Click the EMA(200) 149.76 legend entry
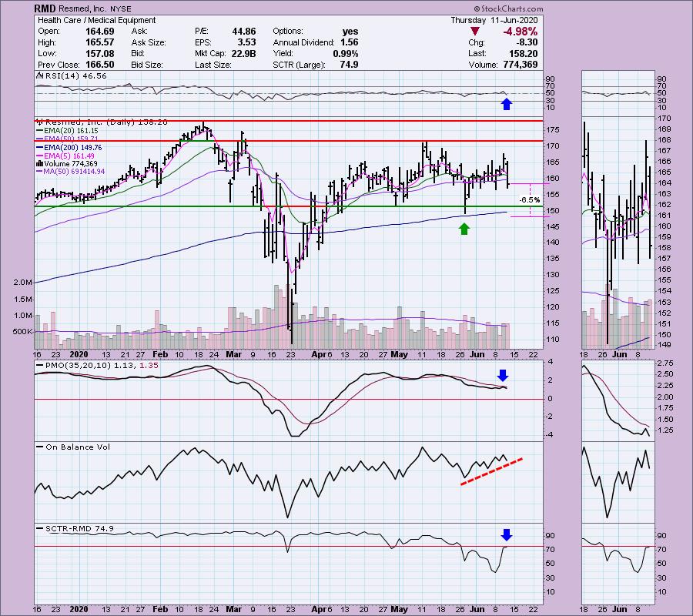Viewport: 693px width, 616px height. coord(69,148)
